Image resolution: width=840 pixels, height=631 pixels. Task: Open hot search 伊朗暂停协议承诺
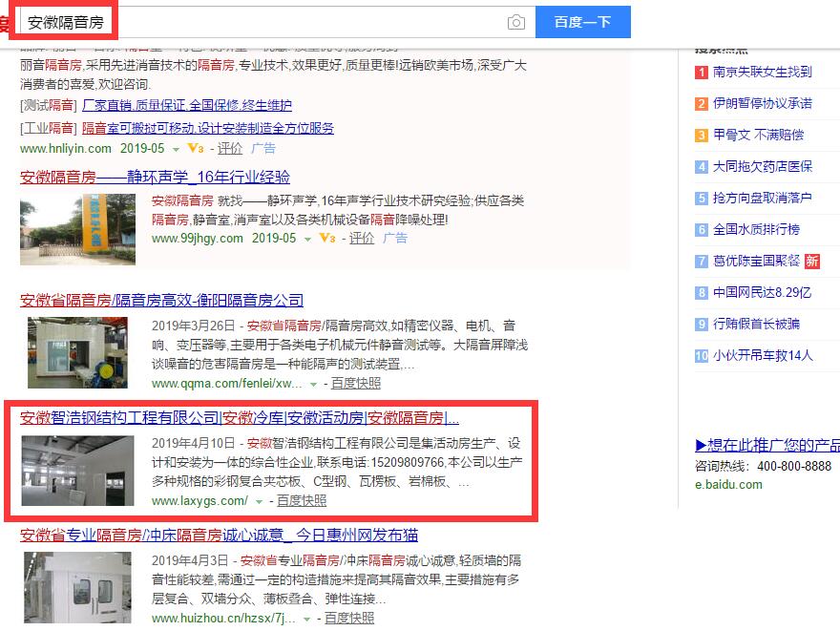[763, 103]
